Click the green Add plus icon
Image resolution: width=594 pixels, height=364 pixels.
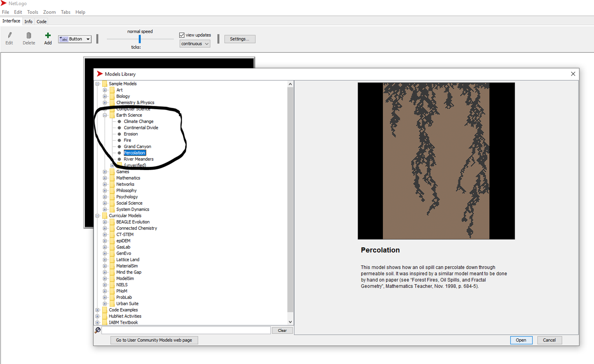point(48,35)
